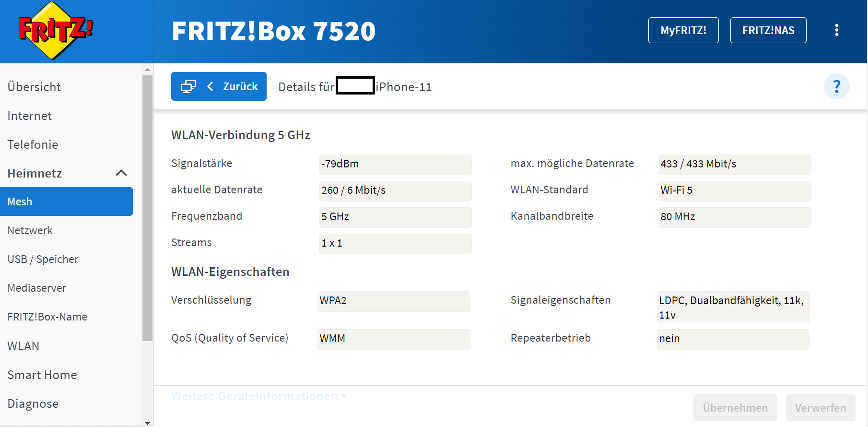The width and height of the screenshot is (868, 427).
Task: Click max. mögliche Datenrate value field
Action: [x=735, y=164]
